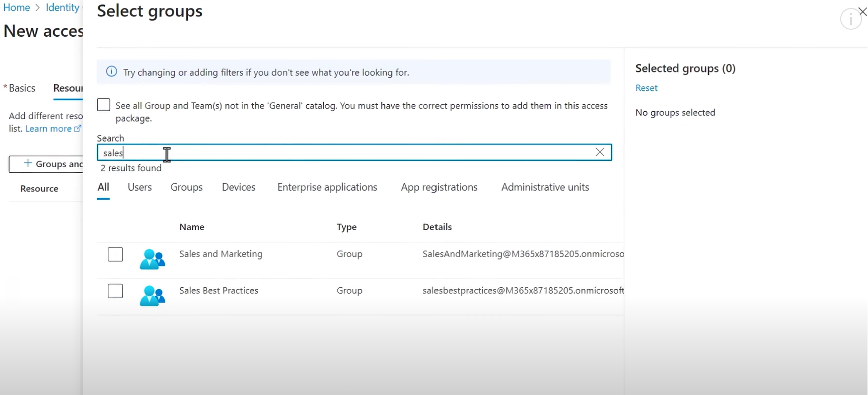Switch to the Groups tab
The height and width of the screenshot is (395, 868).
click(186, 187)
